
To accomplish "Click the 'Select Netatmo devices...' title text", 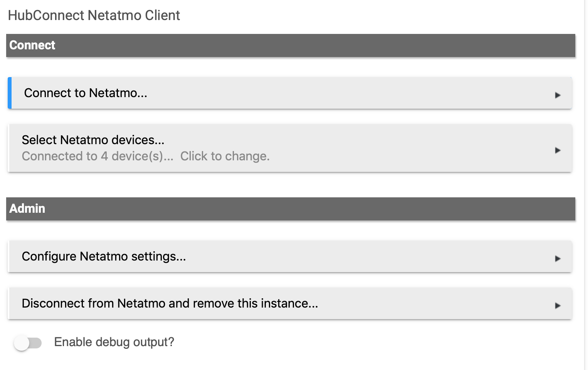I will pyautogui.click(x=93, y=140).
